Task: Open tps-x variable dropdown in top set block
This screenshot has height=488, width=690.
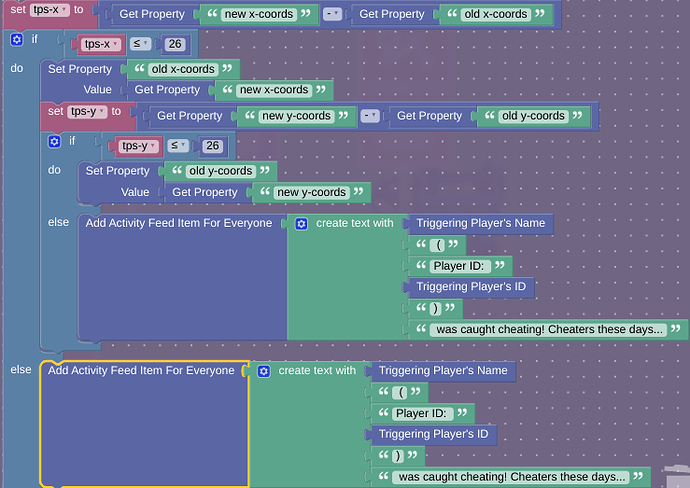Action: tap(50, 10)
